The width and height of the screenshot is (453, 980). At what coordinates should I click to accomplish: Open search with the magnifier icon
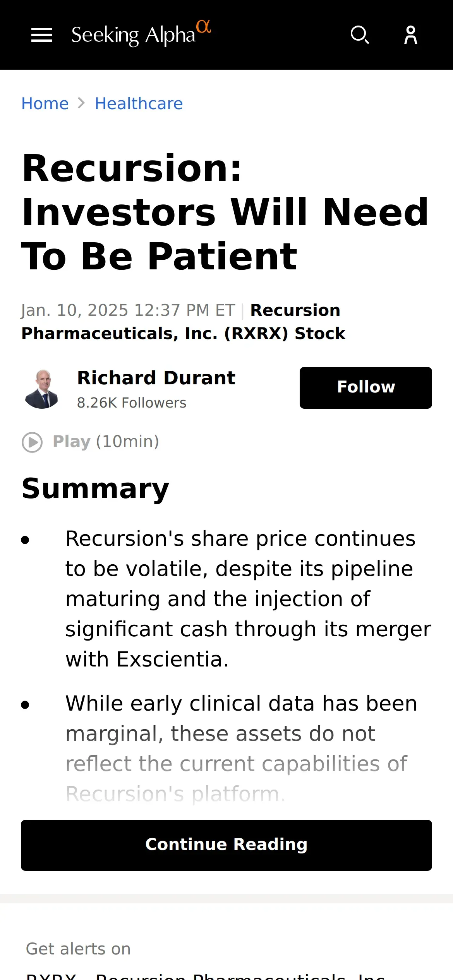click(x=360, y=35)
